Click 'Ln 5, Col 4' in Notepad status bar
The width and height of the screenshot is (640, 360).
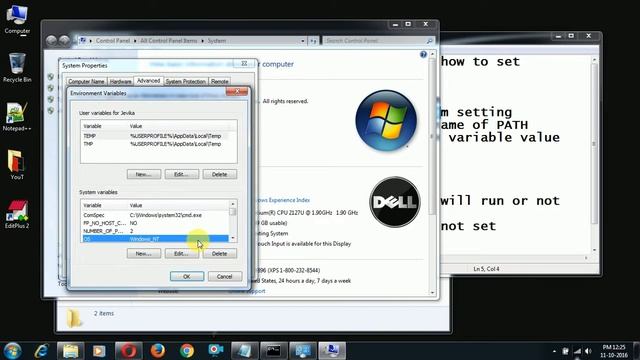[x=486, y=269]
